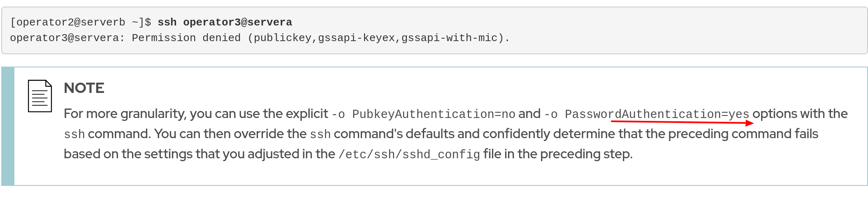Screen dimensions: 868x199
Task: Click the -o PubkeyAuthentication=no option code
Action: pos(423,114)
